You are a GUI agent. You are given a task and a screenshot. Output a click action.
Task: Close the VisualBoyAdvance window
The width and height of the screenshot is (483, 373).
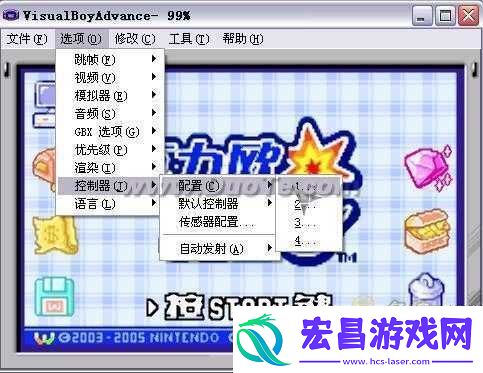(468, 16)
